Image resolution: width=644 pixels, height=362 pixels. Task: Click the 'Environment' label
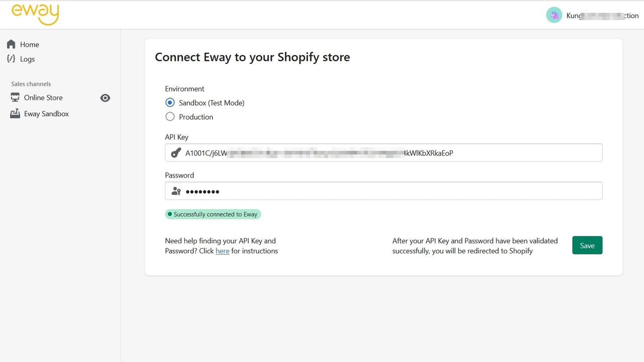(185, 88)
